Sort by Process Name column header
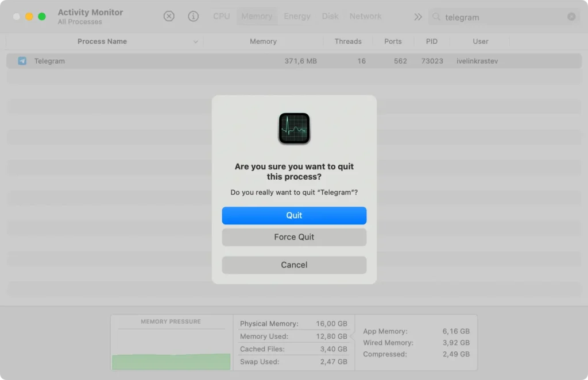Image resolution: width=588 pixels, height=380 pixels. pos(102,41)
